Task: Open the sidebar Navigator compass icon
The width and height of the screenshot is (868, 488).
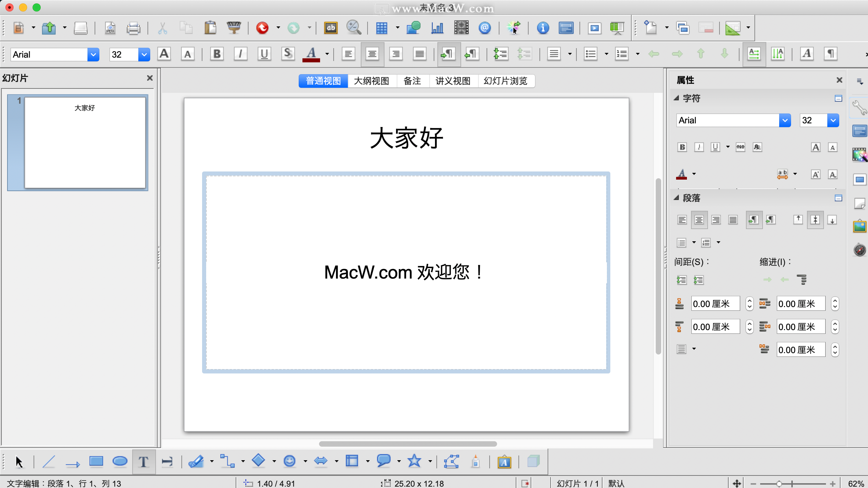Action: (860, 250)
